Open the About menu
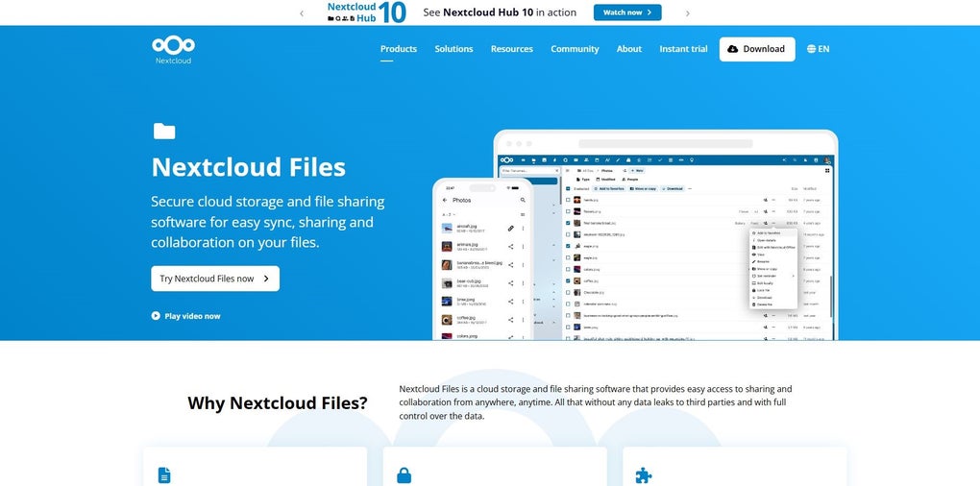This screenshot has width=980, height=486. [628, 49]
